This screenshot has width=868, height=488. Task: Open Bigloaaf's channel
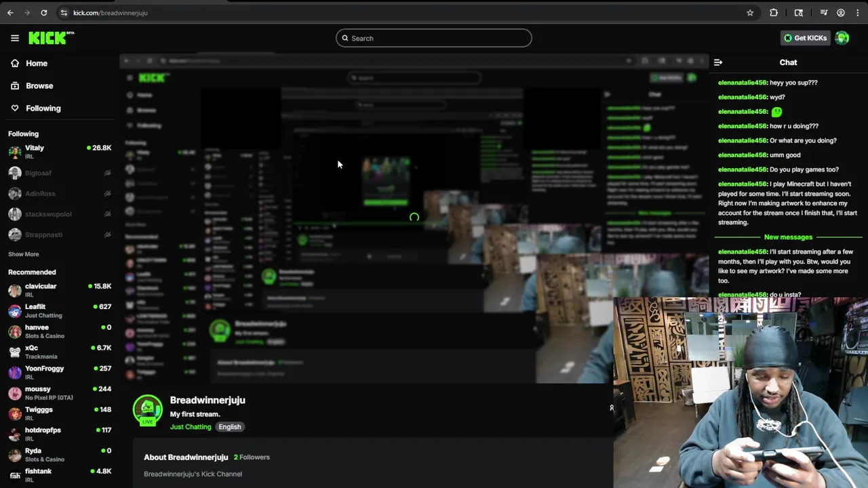coord(59,173)
